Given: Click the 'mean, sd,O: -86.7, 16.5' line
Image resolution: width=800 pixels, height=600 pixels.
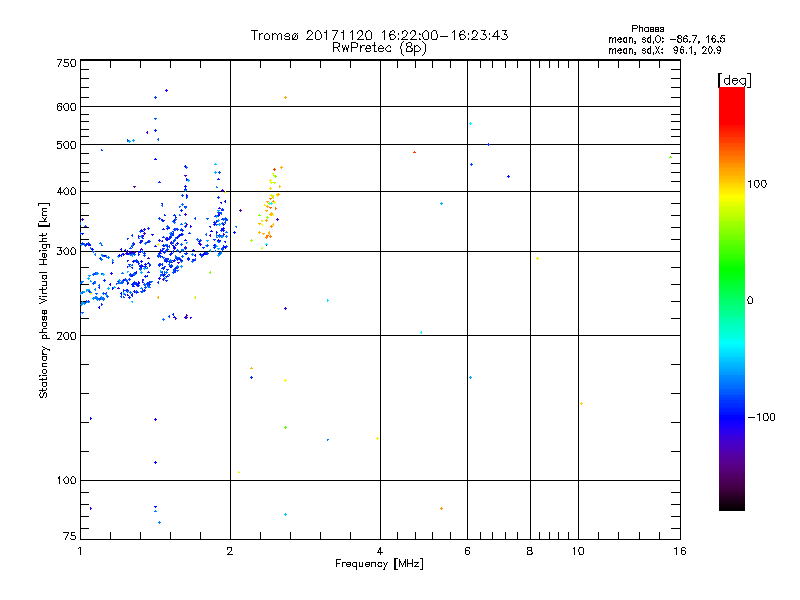Looking at the screenshot, I should point(667,39).
